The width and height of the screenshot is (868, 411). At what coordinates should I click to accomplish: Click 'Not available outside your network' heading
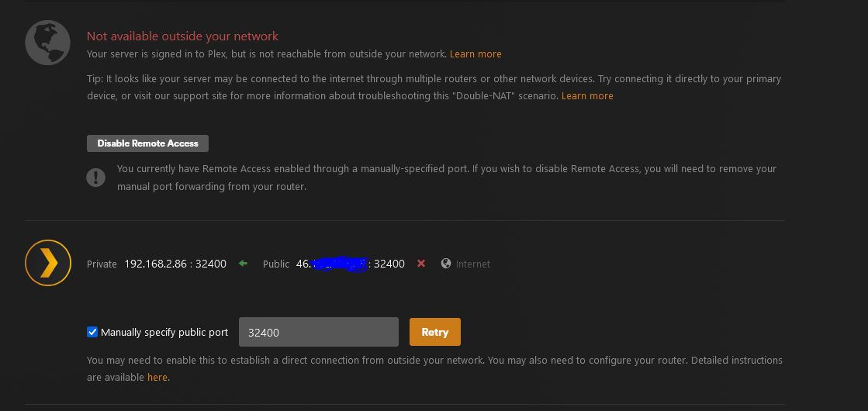point(182,36)
